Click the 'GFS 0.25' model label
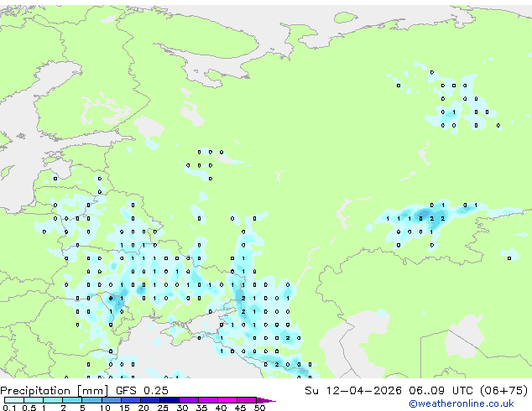Screen dimensions: 532x411 pos(142,391)
